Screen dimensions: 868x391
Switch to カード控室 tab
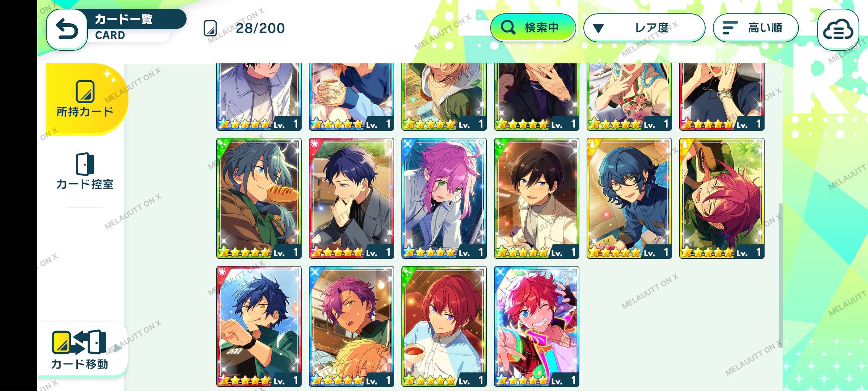85,172
